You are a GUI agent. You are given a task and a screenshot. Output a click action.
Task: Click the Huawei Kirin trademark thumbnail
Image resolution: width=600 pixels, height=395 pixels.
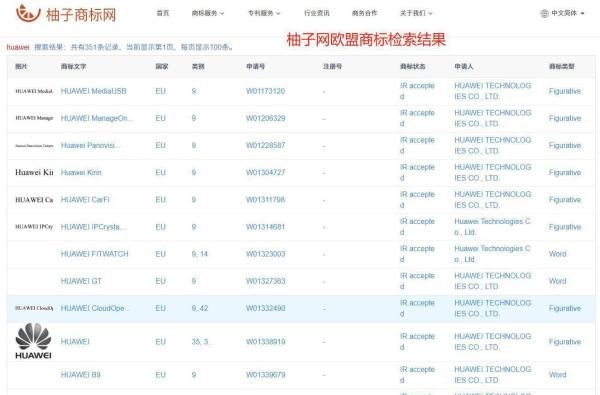[34, 172]
